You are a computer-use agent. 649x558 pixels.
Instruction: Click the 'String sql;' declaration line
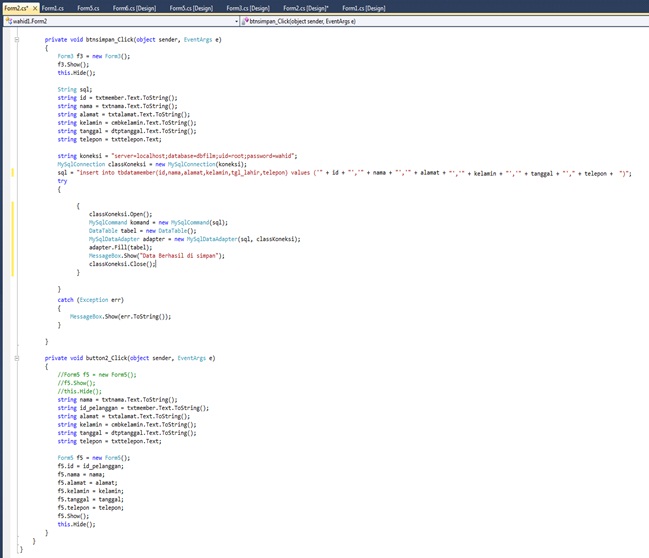[x=75, y=89]
